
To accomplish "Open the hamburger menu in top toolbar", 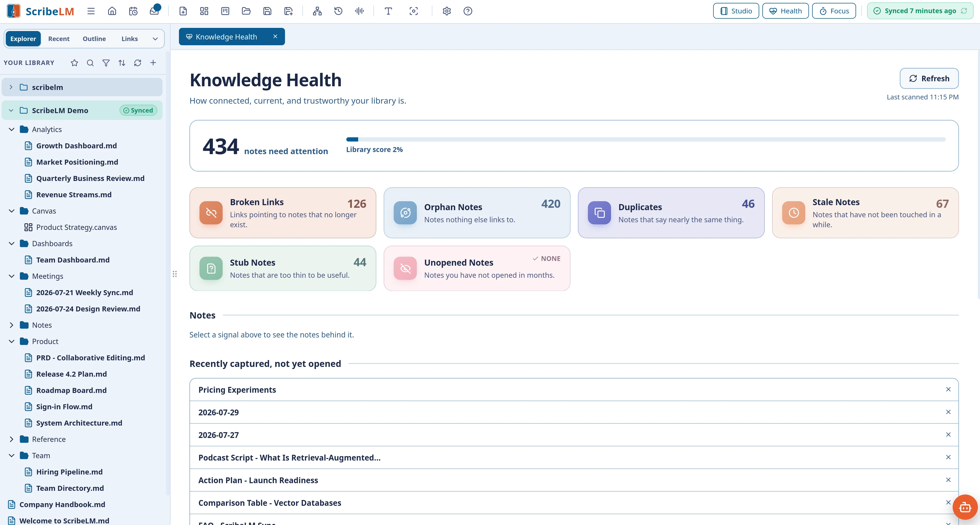I will [91, 11].
